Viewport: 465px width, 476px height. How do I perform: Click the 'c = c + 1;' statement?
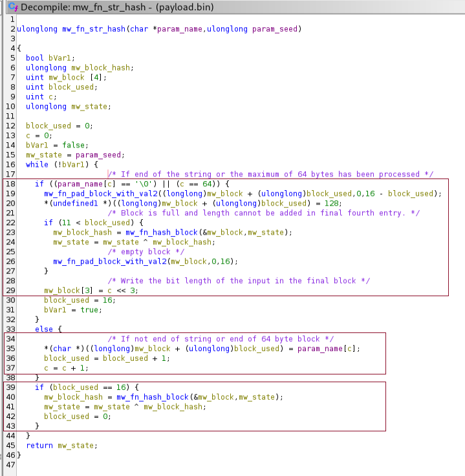pyautogui.click(x=67, y=368)
